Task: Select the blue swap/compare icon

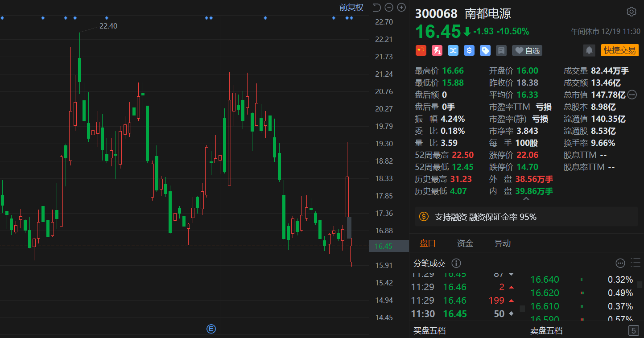Action: (x=453, y=50)
